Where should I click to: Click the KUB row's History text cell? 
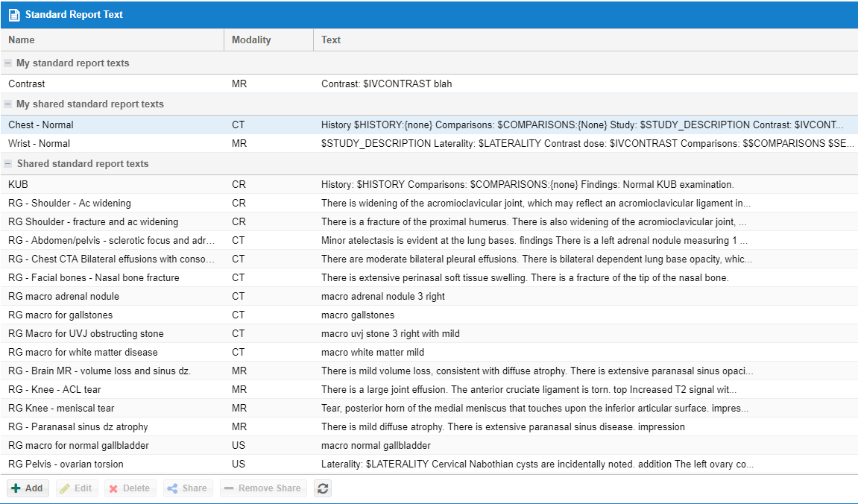coord(528,184)
